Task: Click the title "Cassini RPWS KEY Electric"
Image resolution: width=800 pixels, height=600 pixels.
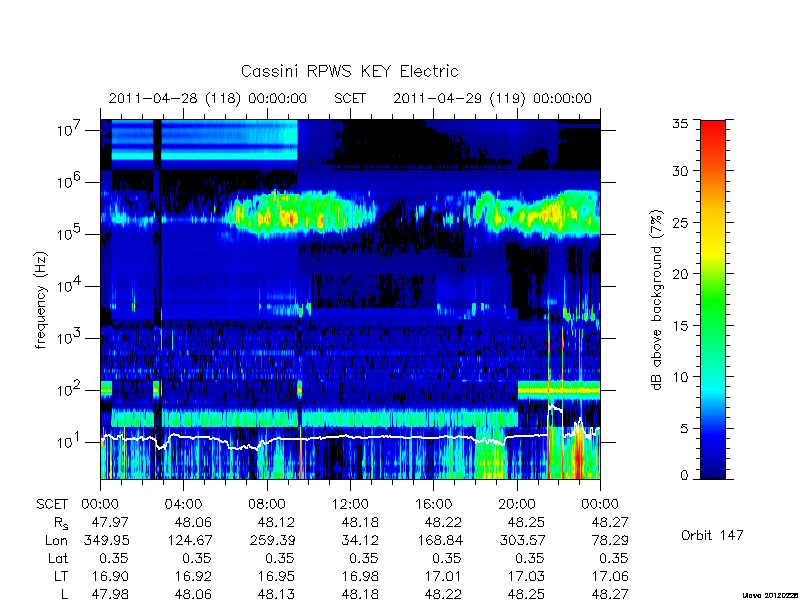Action: point(349,71)
